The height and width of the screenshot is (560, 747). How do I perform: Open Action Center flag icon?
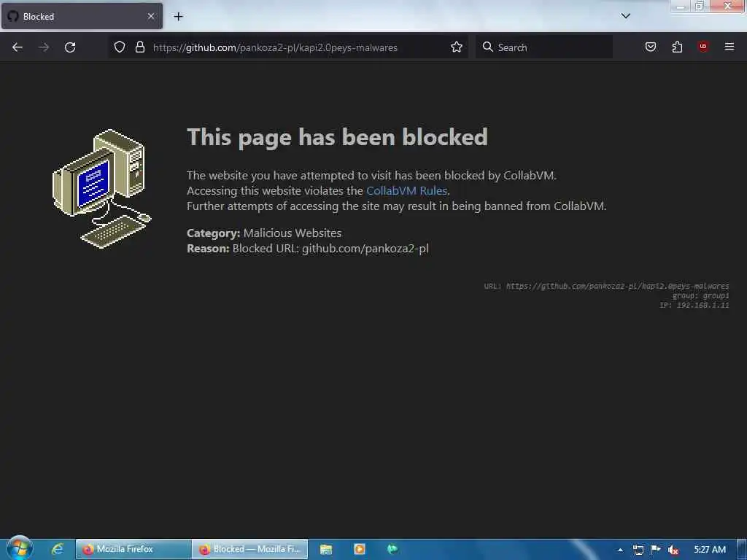click(656, 550)
